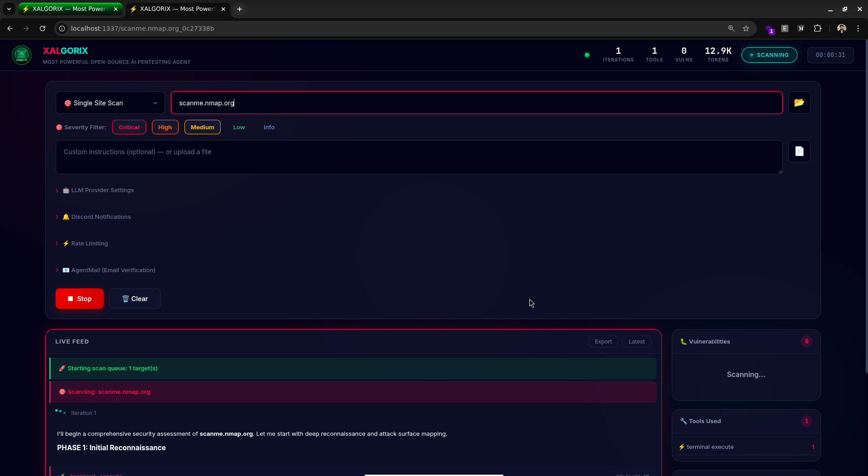Toggle the High severity filter
Viewport: 868px width, 476px height.
click(x=165, y=127)
